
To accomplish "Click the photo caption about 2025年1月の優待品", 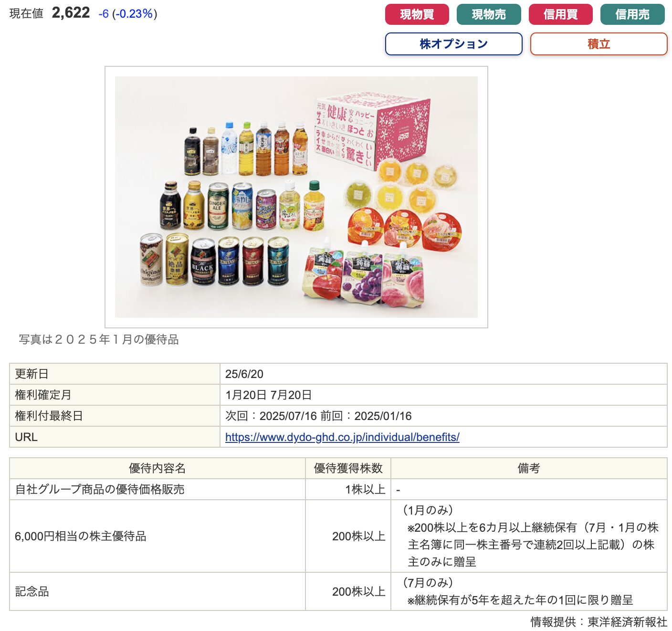I will tap(99, 339).
